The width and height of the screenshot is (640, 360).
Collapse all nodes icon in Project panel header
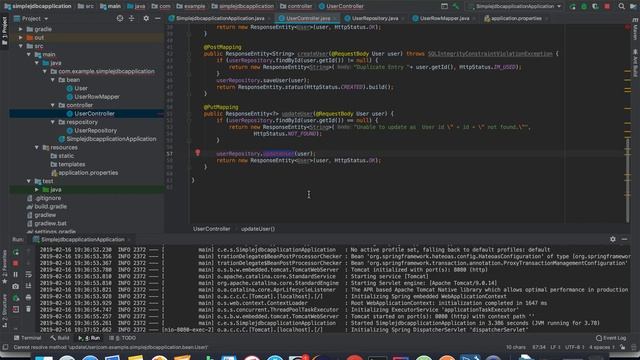pyautogui.click(x=131, y=18)
